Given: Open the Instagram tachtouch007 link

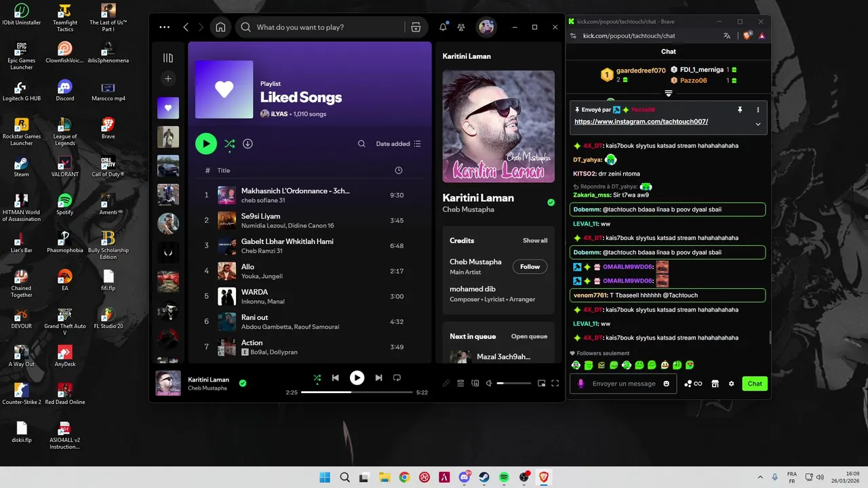Looking at the screenshot, I should (641, 121).
